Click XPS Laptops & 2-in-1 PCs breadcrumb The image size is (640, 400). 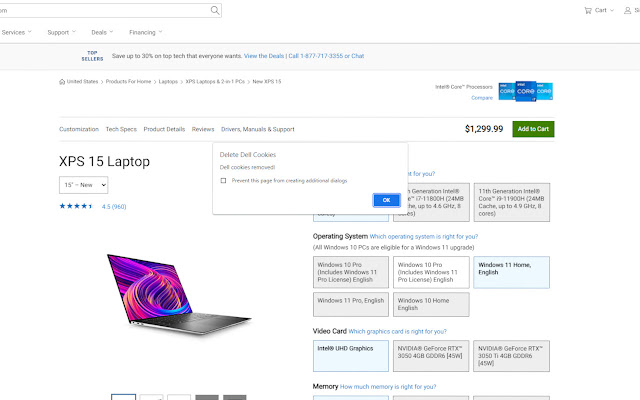215,82
